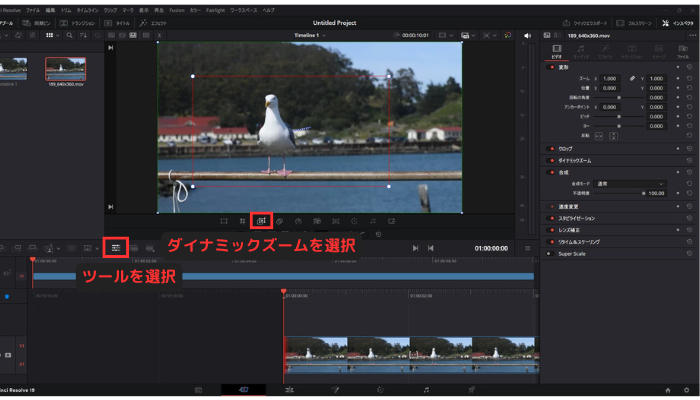Screen dimensions: 700x400
Task: Open the エフェクト (Effects) panel button
Action: (x=153, y=23)
